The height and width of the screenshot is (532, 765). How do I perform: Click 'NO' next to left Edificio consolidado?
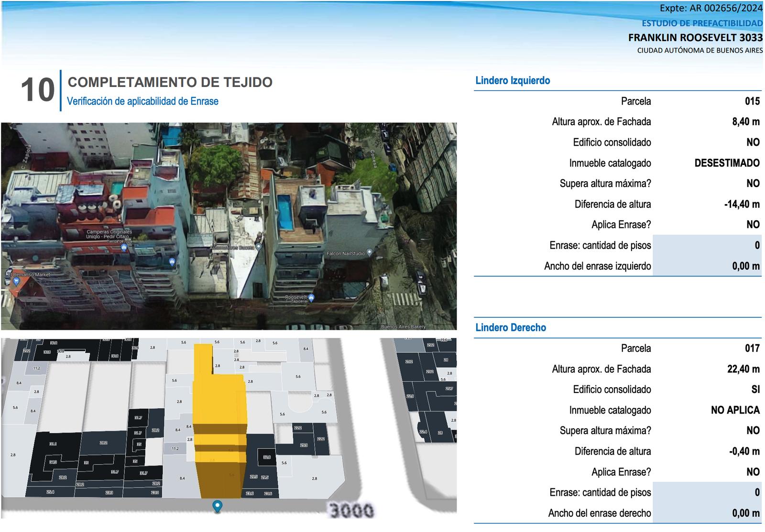(x=753, y=142)
